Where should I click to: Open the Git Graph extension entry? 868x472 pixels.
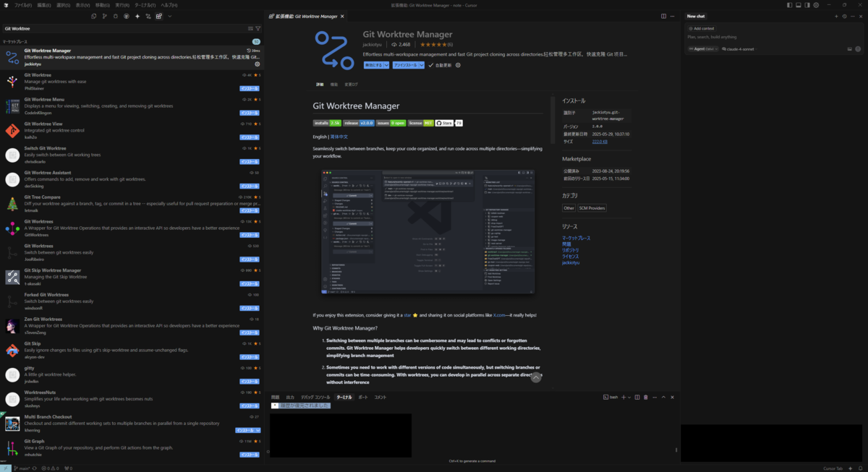tap(132, 448)
